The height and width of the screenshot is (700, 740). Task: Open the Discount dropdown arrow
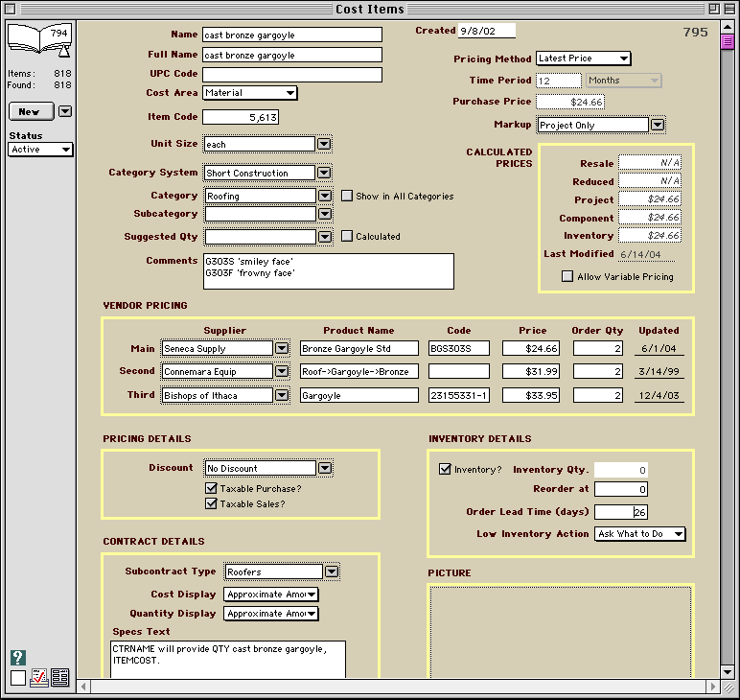(325, 468)
